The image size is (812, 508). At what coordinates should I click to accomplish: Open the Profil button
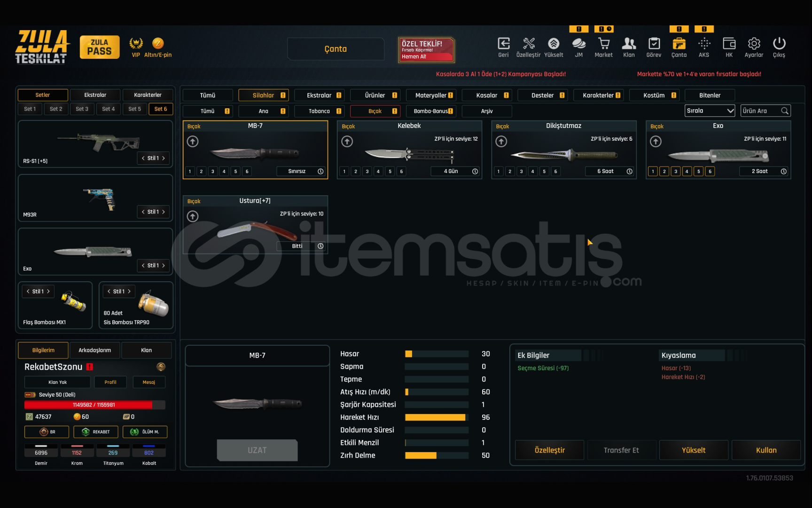pyautogui.click(x=110, y=382)
